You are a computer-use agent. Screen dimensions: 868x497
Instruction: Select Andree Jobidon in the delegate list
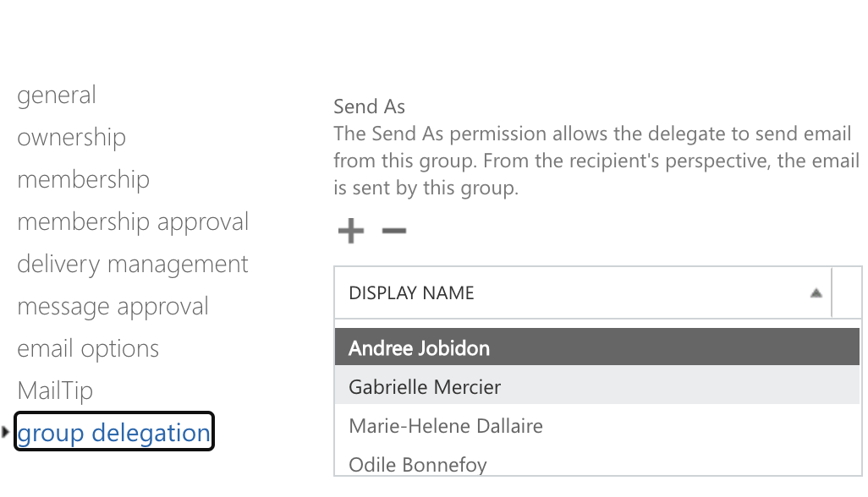[x=420, y=348]
